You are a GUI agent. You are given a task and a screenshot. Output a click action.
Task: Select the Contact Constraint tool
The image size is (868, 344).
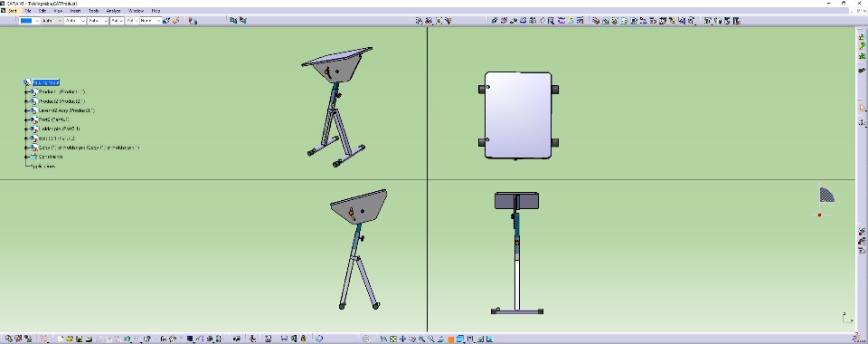504,21
